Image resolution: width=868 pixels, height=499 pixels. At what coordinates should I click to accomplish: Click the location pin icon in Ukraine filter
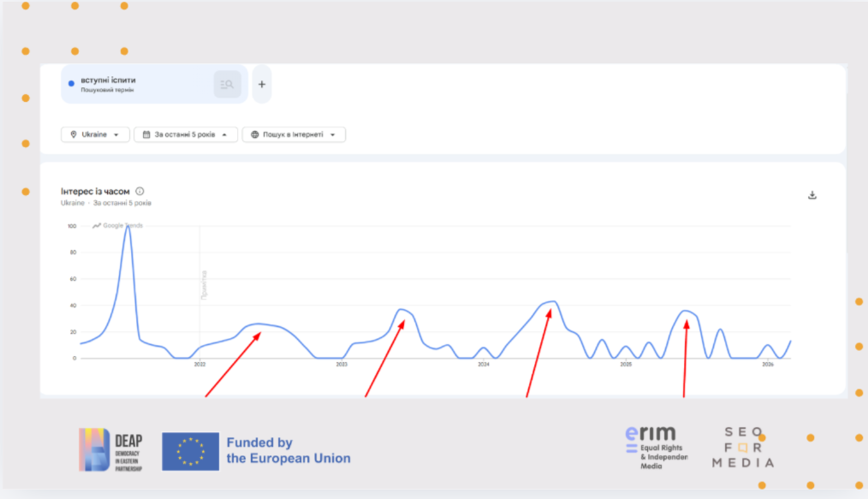(74, 134)
